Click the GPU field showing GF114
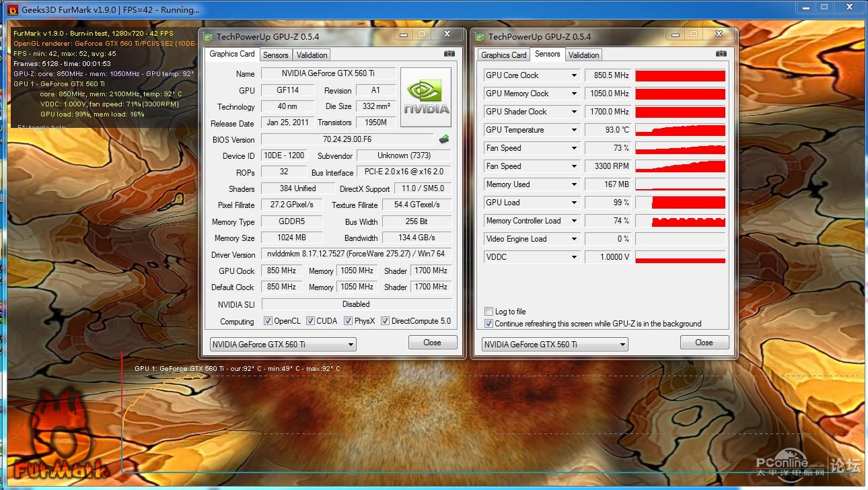This screenshot has width=868, height=490. [287, 90]
